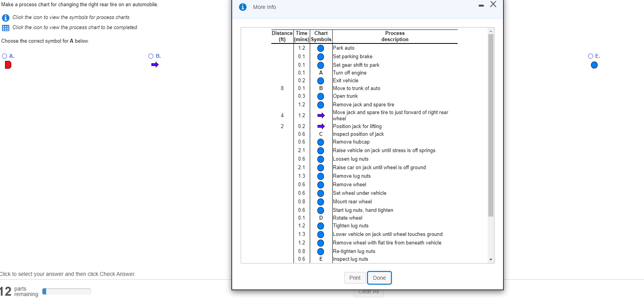
Task: Click the Process description column header
Action: pos(395,36)
